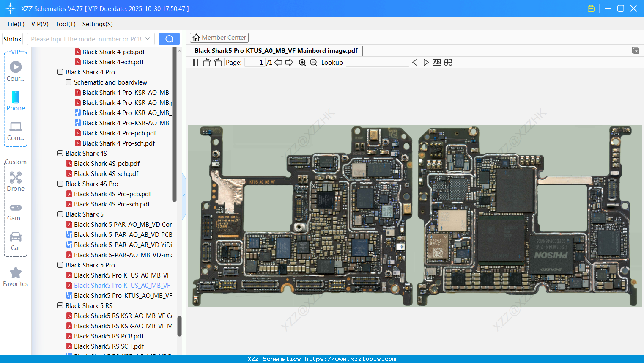Click the Shrink button
Viewport: 644px width, 363px height.
tap(13, 39)
